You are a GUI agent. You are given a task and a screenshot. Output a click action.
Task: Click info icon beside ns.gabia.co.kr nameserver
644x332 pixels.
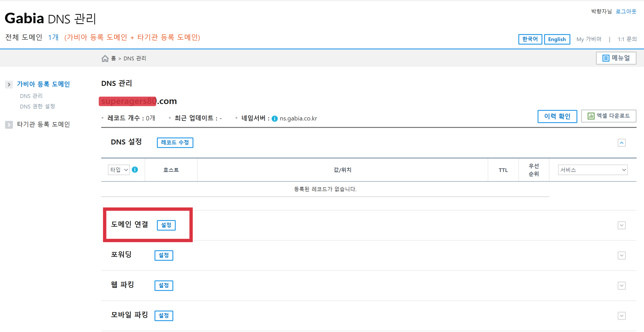click(274, 118)
